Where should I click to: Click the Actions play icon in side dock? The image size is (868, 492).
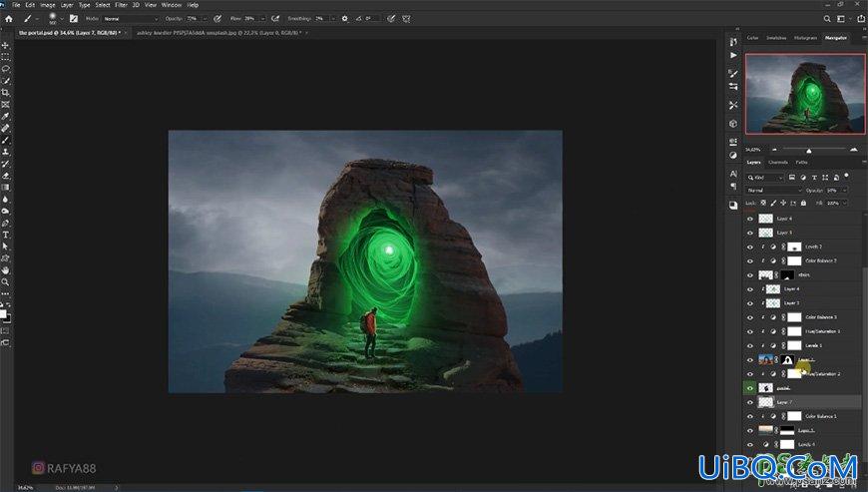pos(733,55)
